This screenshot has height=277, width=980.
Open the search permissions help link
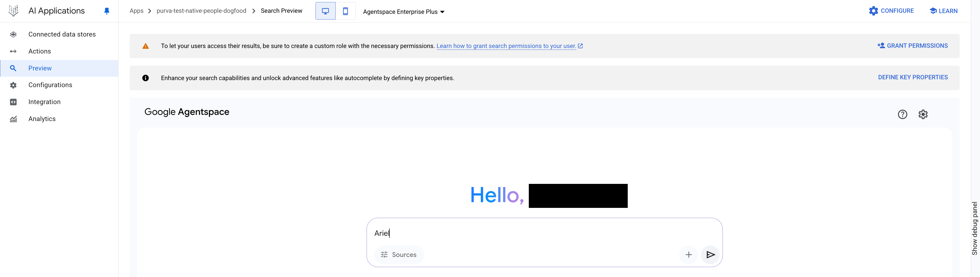coord(510,46)
